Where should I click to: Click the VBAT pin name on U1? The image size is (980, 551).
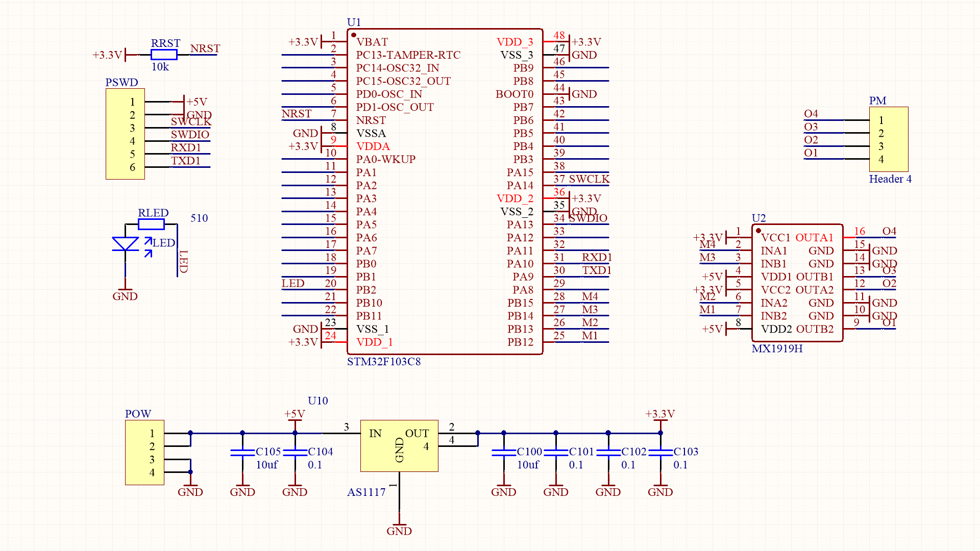point(373,42)
